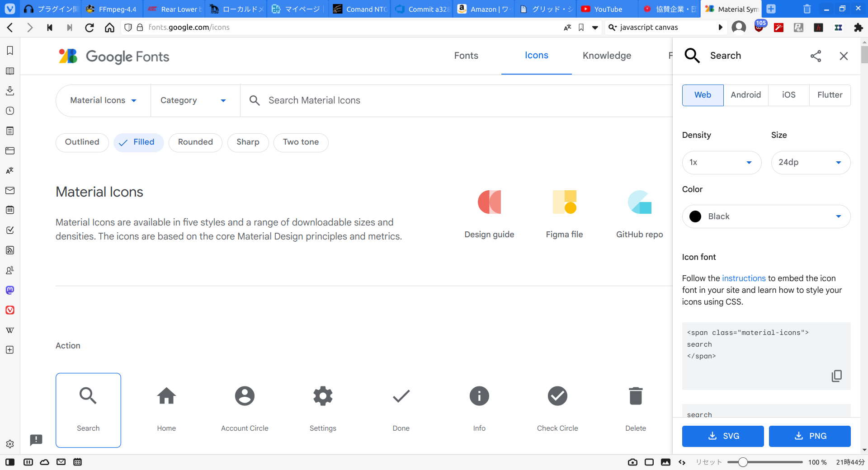Toggle the panel sidebar from status bar
Image resolution: width=868 pixels, height=470 pixels.
(x=10, y=462)
